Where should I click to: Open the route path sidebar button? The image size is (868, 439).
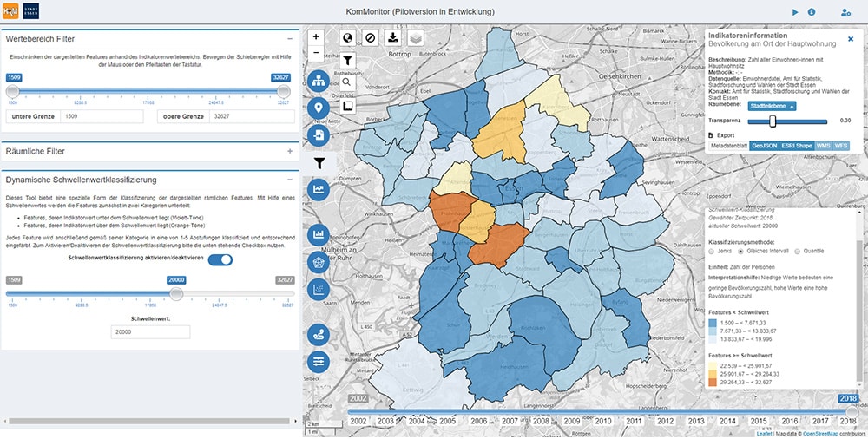click(319, 334)
